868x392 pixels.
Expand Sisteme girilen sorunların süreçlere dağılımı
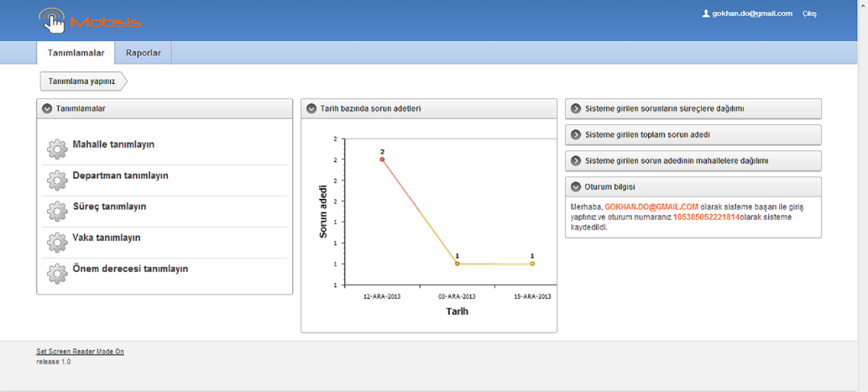coord(576,109)
